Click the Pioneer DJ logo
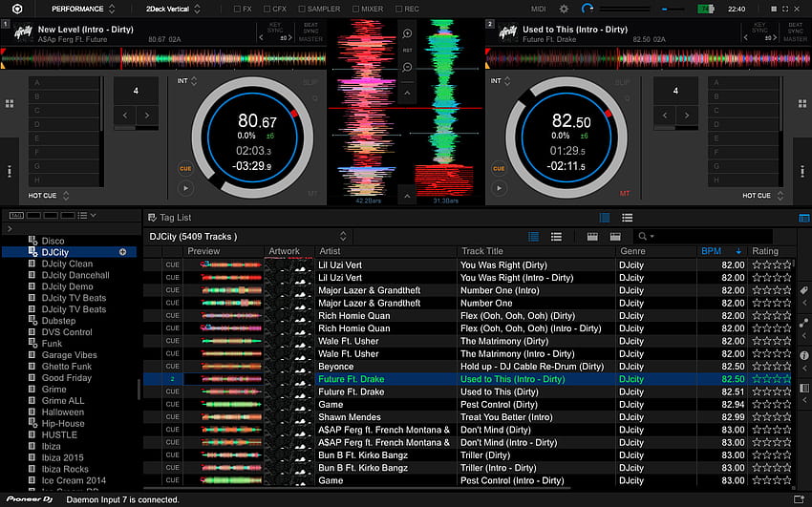This screenshot has width=812, height=507. point(30,499)
